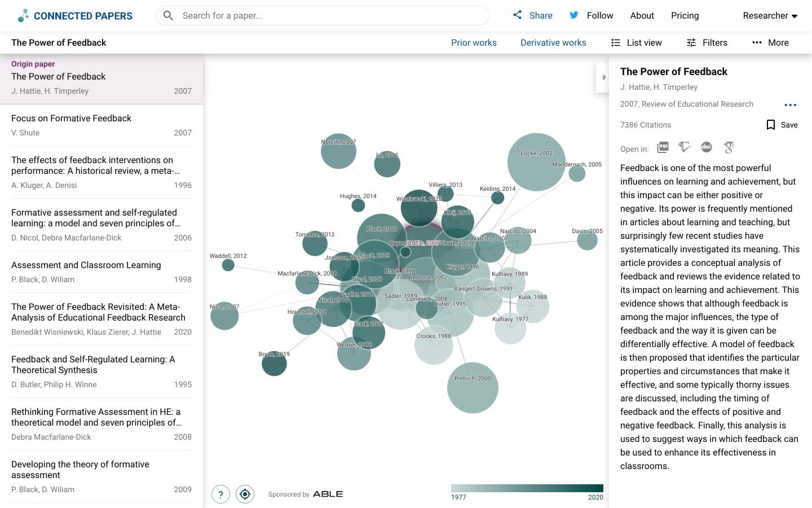Switch to Derivative works

(x=553, y=43)
